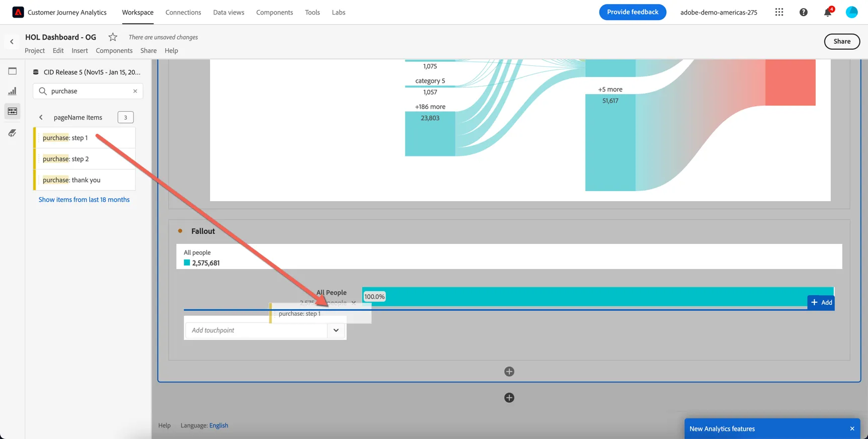Open the Insert menu
This screenshot has height=439, width=868.
click(x=79, y=51)
